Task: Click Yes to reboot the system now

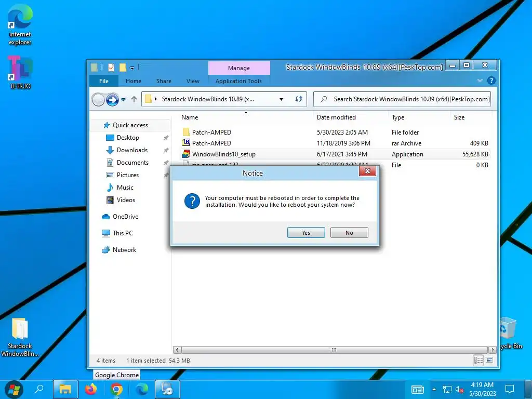Action: click(x=306, y=232)
